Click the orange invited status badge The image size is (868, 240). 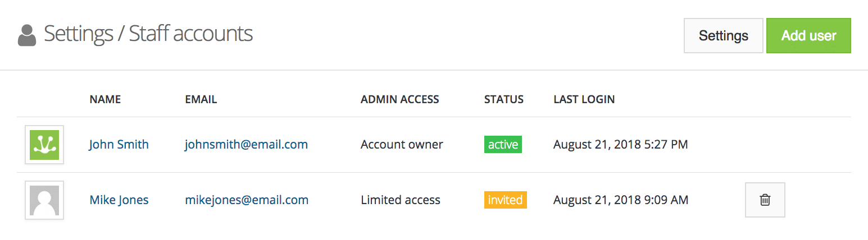point(505,200)
